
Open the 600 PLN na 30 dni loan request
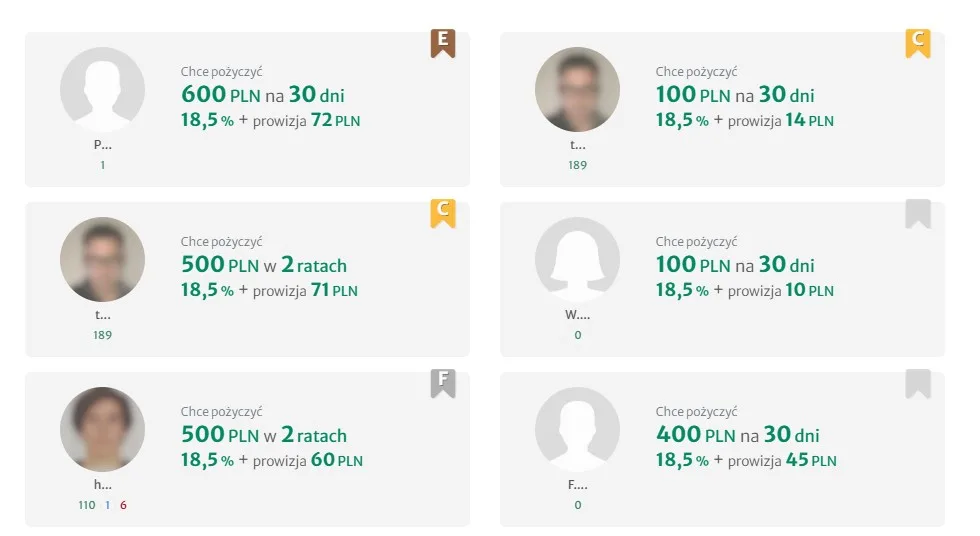pyautogui.click(x=262, y=96)
